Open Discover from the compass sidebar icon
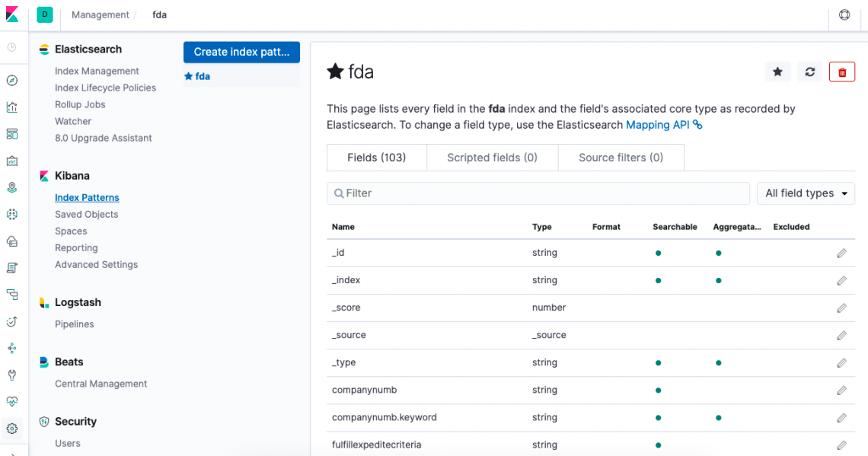This screenshot has width=868, height=456. pos(12,81)
